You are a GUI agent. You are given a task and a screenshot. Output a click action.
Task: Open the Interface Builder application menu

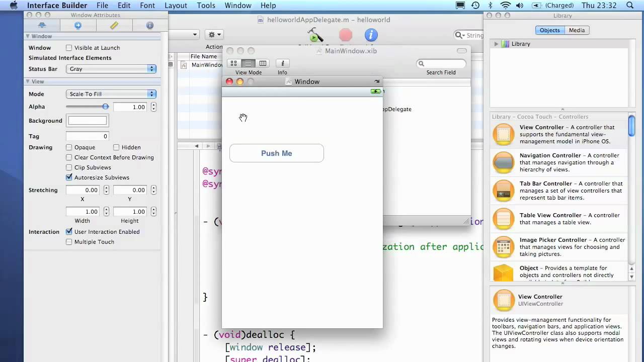[57, 6]
